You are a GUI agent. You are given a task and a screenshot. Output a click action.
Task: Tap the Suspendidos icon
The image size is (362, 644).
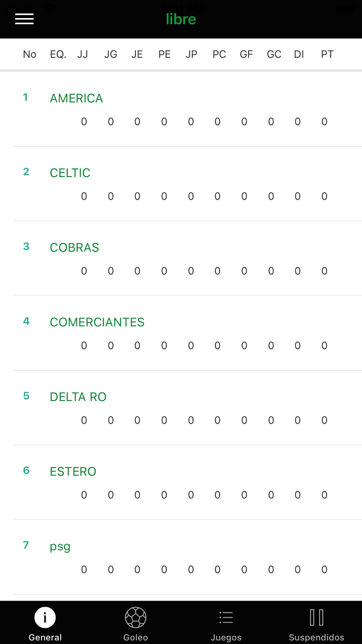point(316,617)
